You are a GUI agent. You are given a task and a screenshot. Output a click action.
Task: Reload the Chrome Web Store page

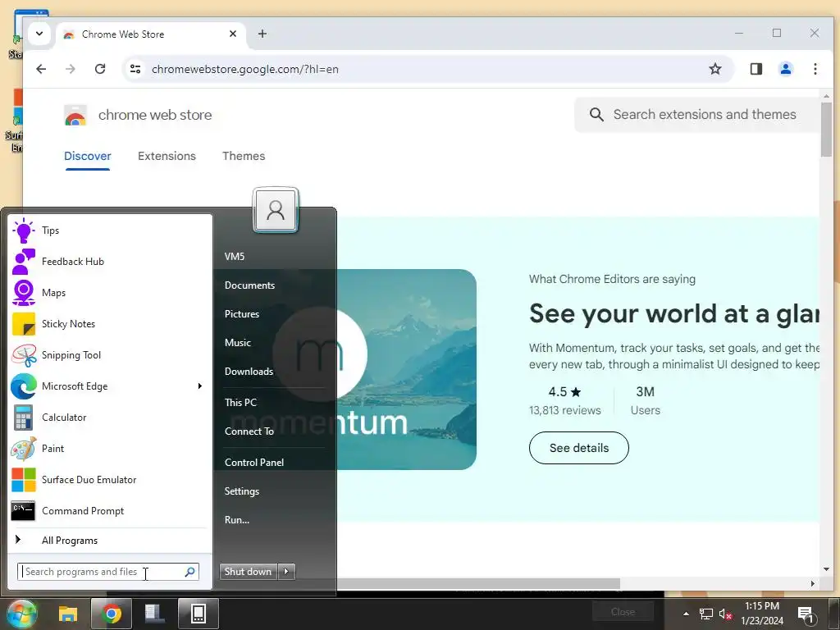[x=99, y=69]
